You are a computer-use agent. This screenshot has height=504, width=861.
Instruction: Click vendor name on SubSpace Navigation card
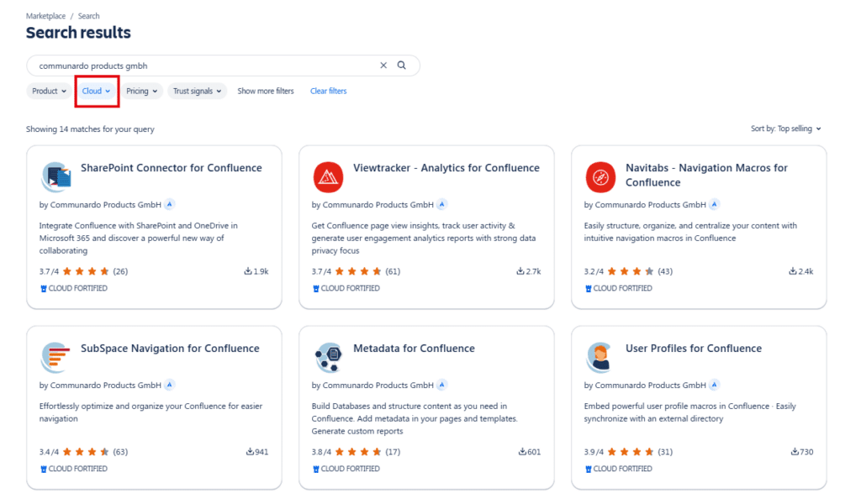point(105,385)
